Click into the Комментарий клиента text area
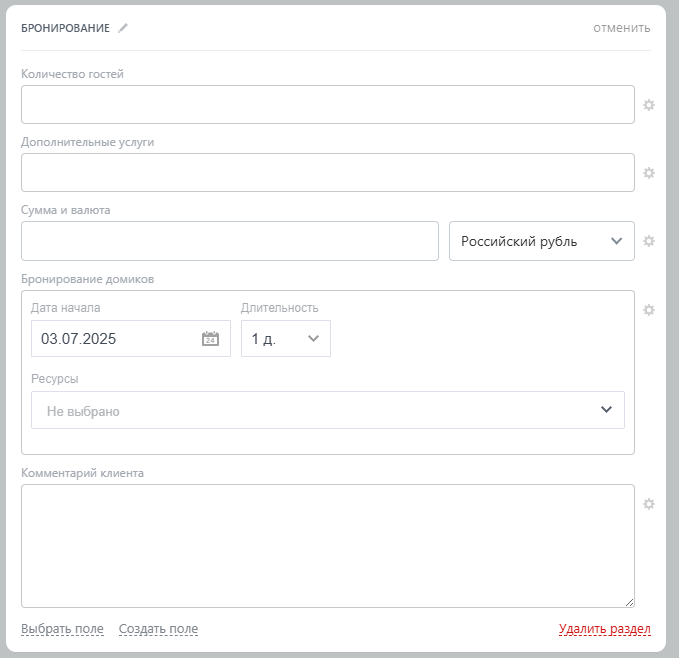 coord(327,545)
